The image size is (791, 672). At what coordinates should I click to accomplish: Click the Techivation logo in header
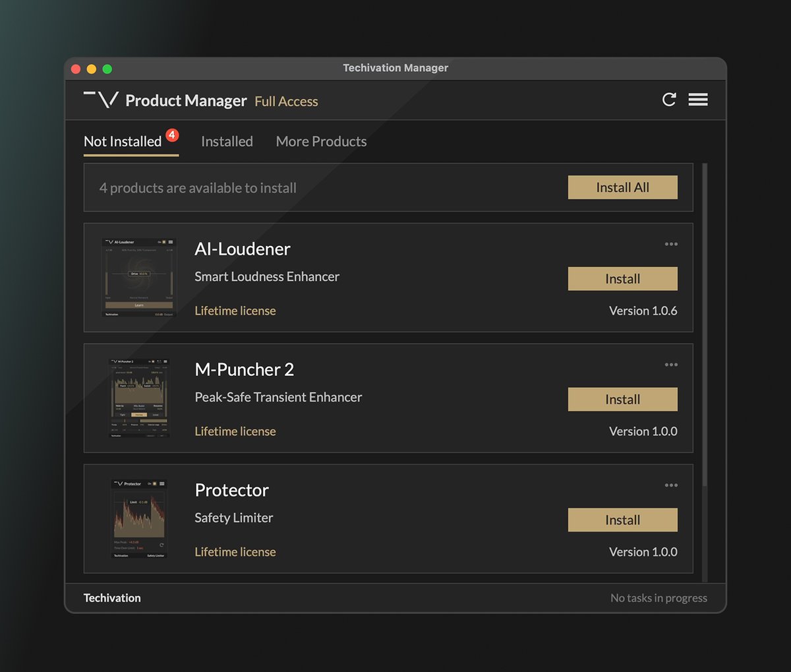coord(101,100)
